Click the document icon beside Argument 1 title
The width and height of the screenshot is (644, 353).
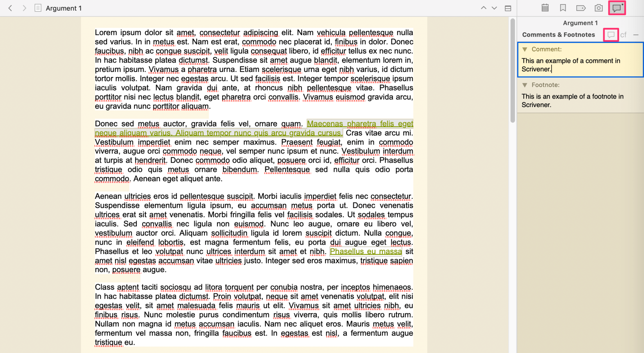38,8
